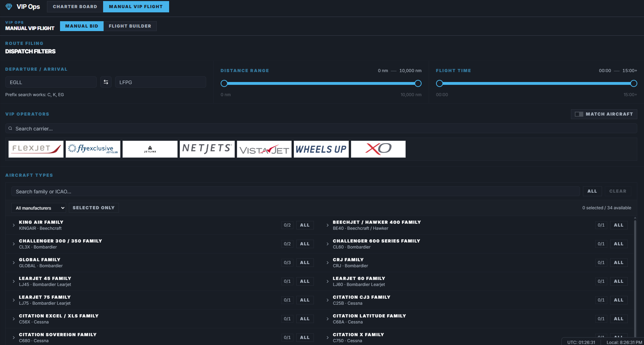Click the distance range minimum slider handle
This screenshot has width=644, height=345.
click(224, 83)
